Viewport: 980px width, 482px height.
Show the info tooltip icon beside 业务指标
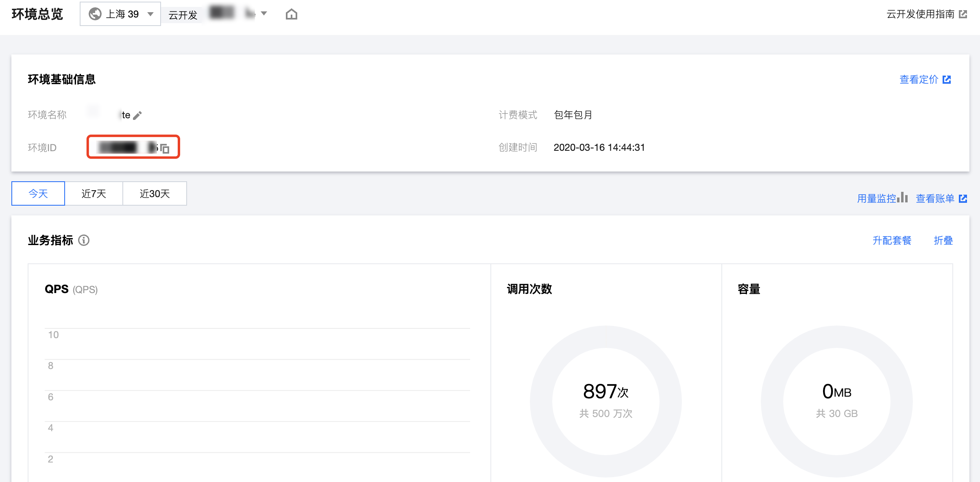pos(84,240)
